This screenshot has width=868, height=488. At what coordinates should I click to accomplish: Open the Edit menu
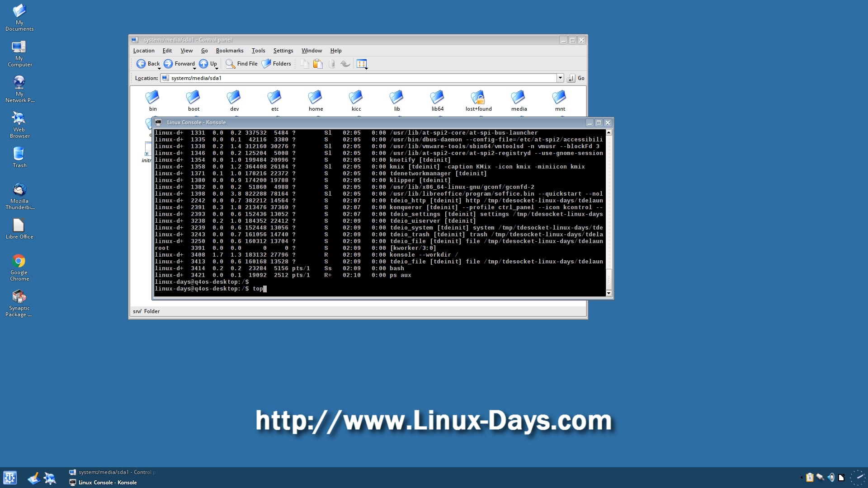167,51
